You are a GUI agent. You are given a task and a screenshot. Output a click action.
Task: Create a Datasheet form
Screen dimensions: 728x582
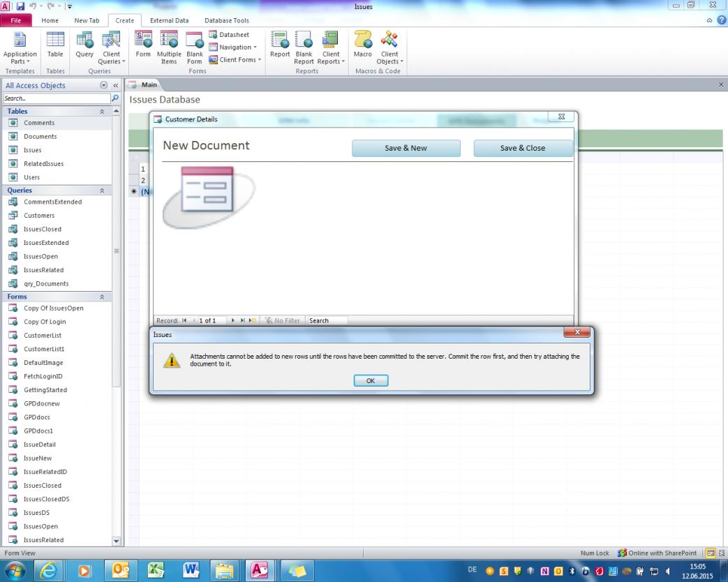pyautogui.click(x=229, y=35)
